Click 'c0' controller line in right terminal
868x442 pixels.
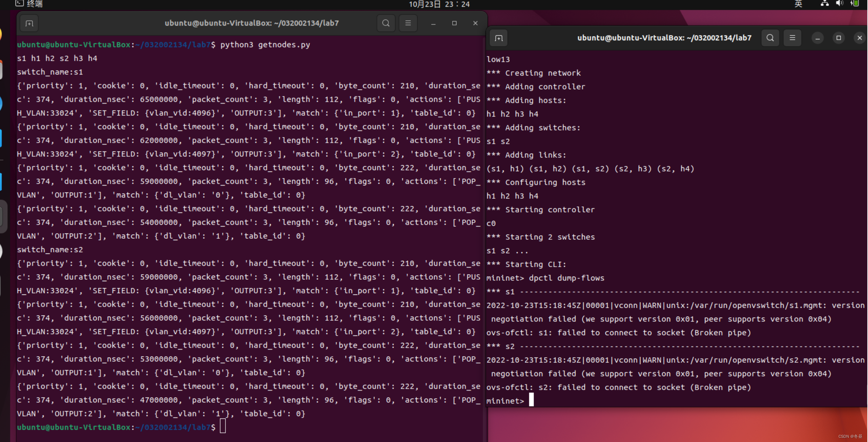(x=491, y=224)
